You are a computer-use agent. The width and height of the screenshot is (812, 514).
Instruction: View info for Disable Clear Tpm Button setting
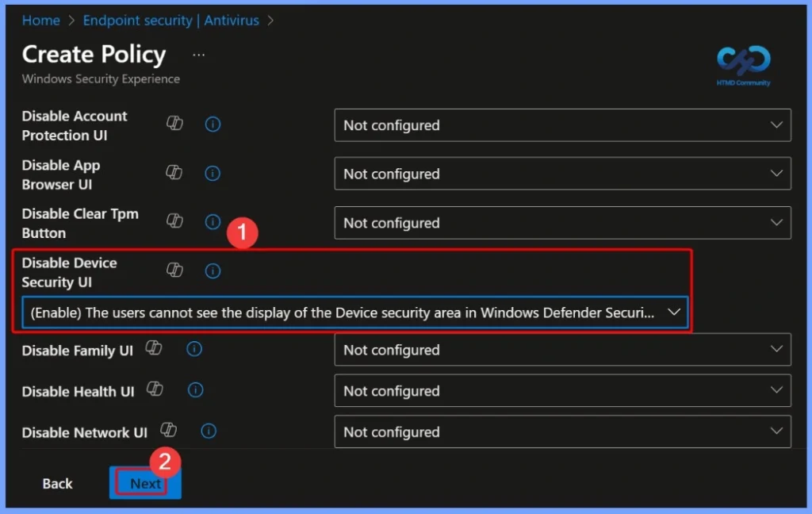pyautogui.click(x=213, y=222)
